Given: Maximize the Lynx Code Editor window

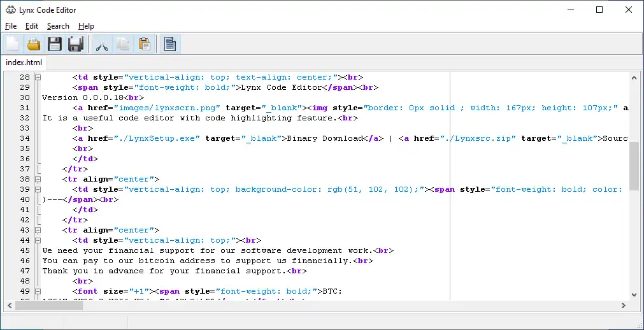Looking at the screenshot, I should tap(599, 10).
